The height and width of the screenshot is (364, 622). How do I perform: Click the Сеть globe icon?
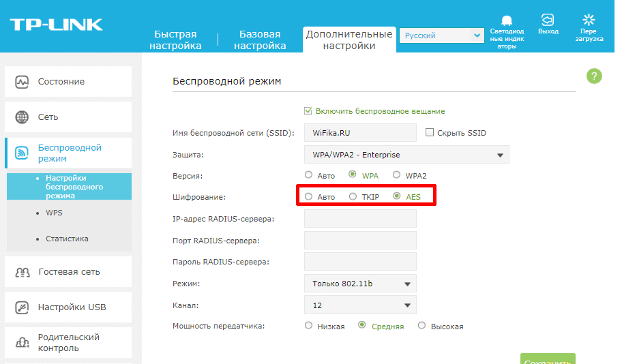pos(23,117)
